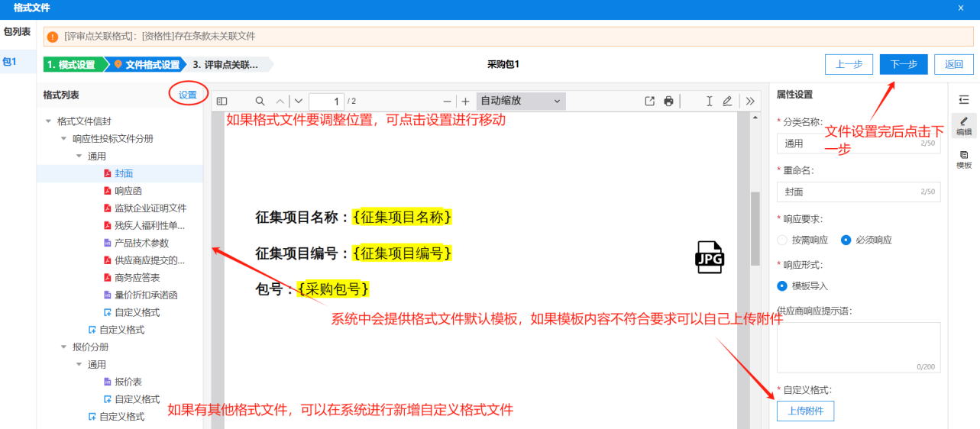The image size is (980, 429).
Task: Click the zoom out minus icon
Action: click(448, 101)
